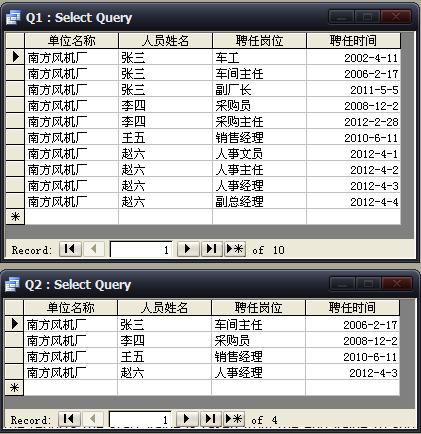Click Q1 record number input field
This screenshot has width=421, height=434.
point(141,249)
